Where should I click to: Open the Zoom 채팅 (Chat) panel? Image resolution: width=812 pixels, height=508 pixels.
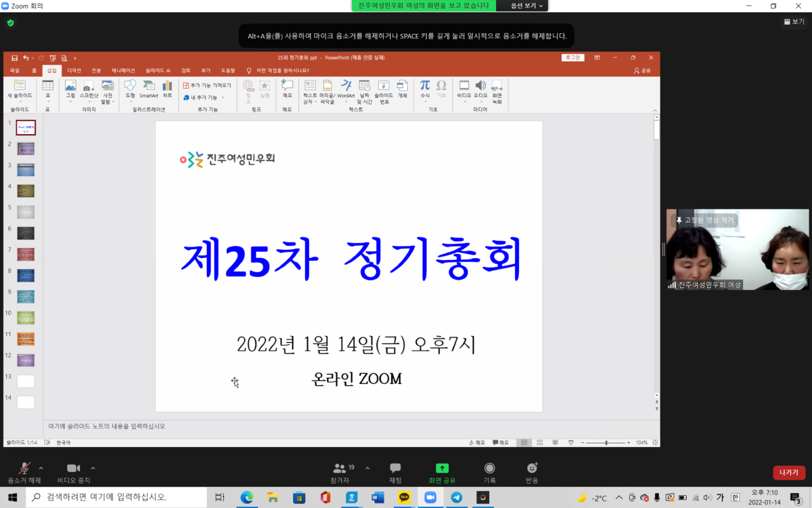pyautogui.click(x=395, y=473)
